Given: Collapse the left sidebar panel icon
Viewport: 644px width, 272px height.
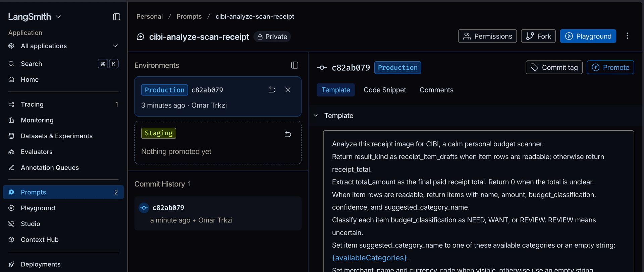Looking at the screenshot, I should 116,17.
